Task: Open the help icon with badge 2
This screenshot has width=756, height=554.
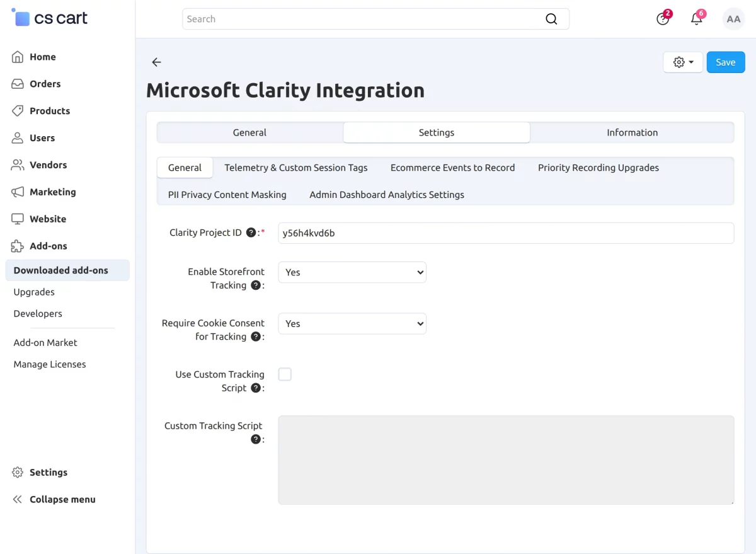Action: coord(663,19)
